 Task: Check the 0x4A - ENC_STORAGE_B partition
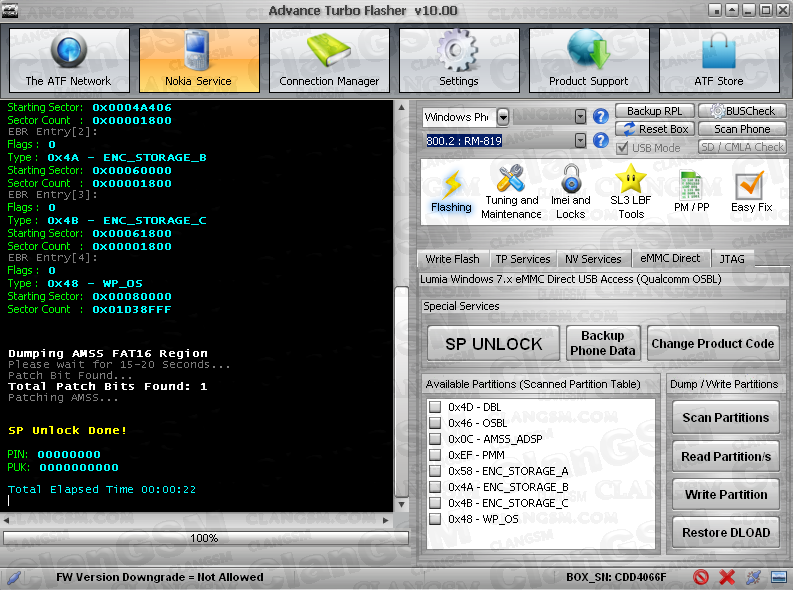(x=434, y=487)
